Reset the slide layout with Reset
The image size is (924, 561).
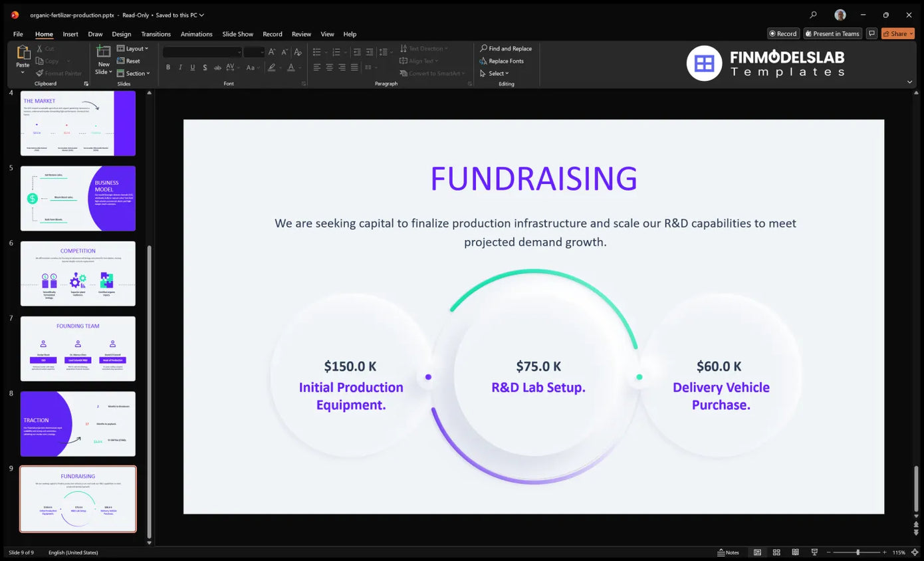128,61
